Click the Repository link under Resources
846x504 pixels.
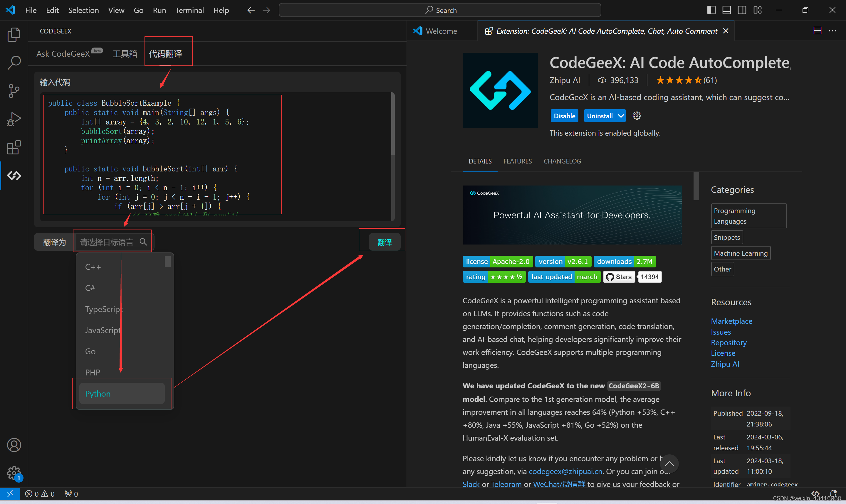pyautogui.click(x=729, y=342)
